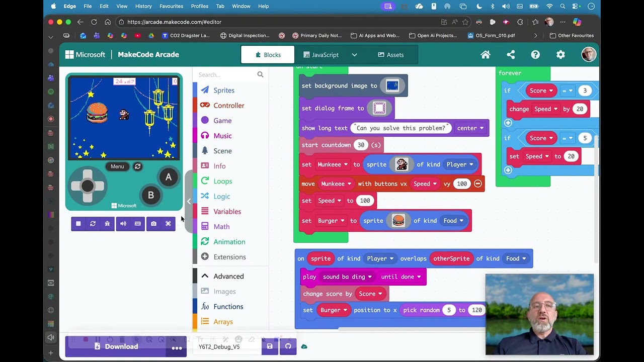The height and width of the screenshot is (362, 644).
Task: Switch to the JavaScript editor
Action: (x=320, y=55)
